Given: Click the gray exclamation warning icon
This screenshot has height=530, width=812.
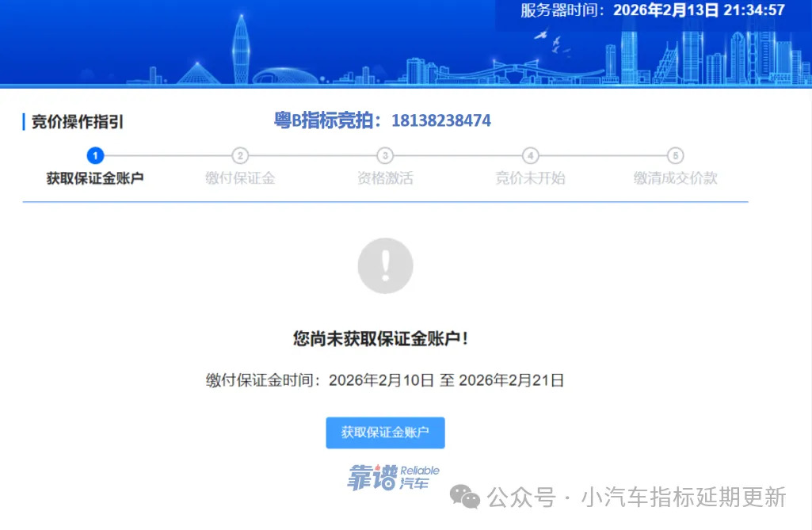Looking at the screenshot, I should pyautogui.click(x=385, y=266).
